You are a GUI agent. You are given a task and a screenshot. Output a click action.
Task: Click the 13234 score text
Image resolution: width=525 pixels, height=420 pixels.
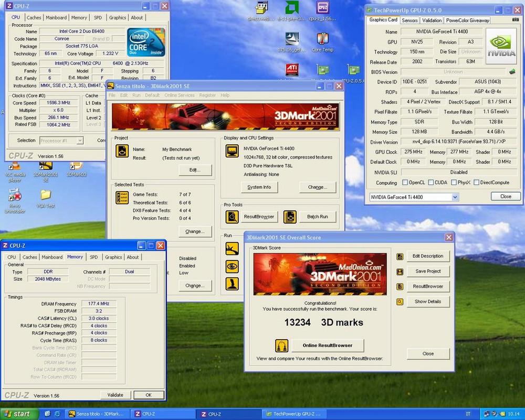pos(297,322)
